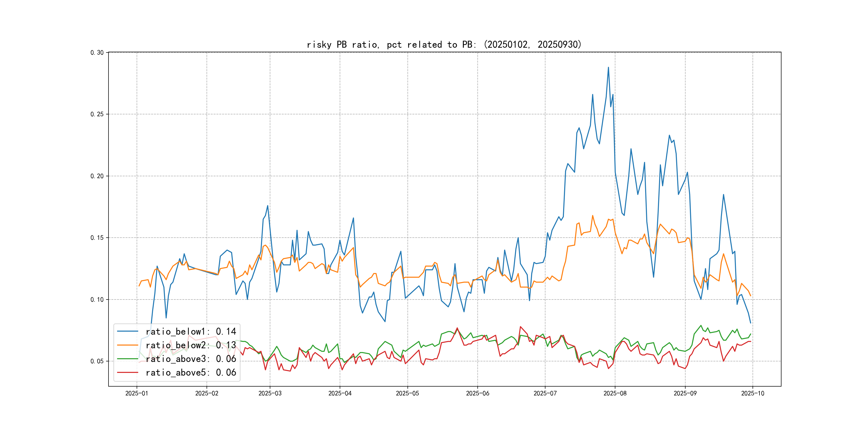This screenshot has height=434, width=868.
Task: Click the 0.05 y-axis tick label
Action: coord(97,361)
